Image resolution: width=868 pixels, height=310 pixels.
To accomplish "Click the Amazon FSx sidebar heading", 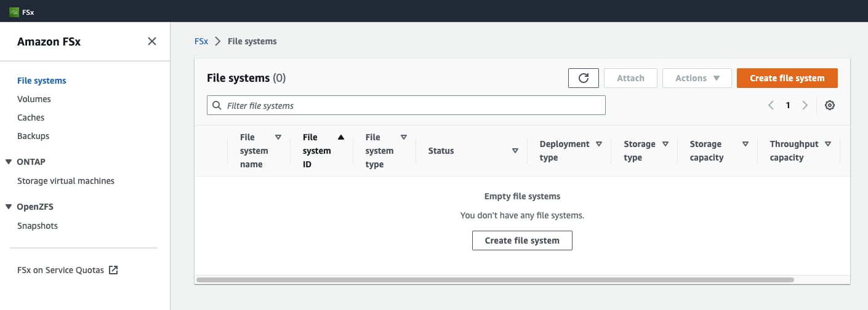I will tap(49, 42).
